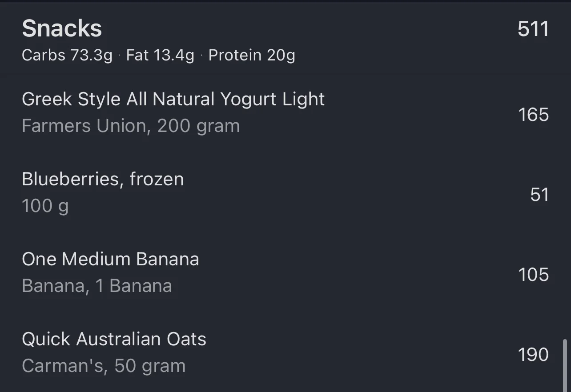The image size is (571, 392).
Task: Click the Snacks total of 511 calories
Action: (533, 29)
